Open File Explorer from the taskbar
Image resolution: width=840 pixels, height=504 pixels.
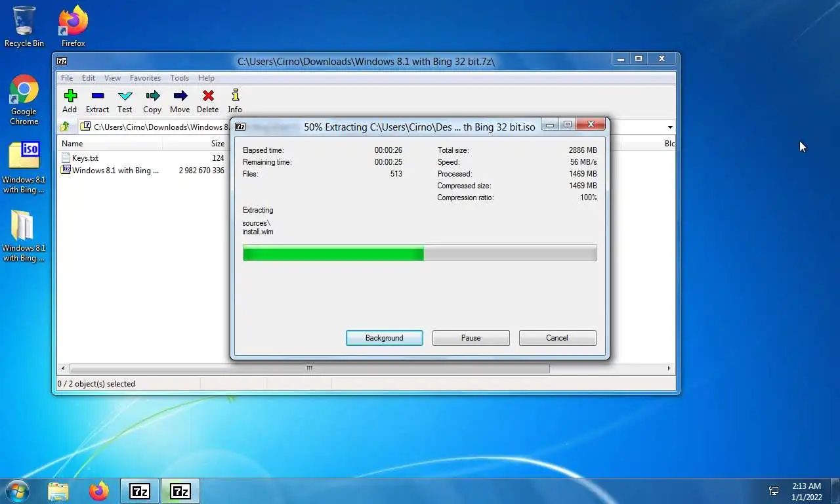pyautogui.click(x=58, y=491)
